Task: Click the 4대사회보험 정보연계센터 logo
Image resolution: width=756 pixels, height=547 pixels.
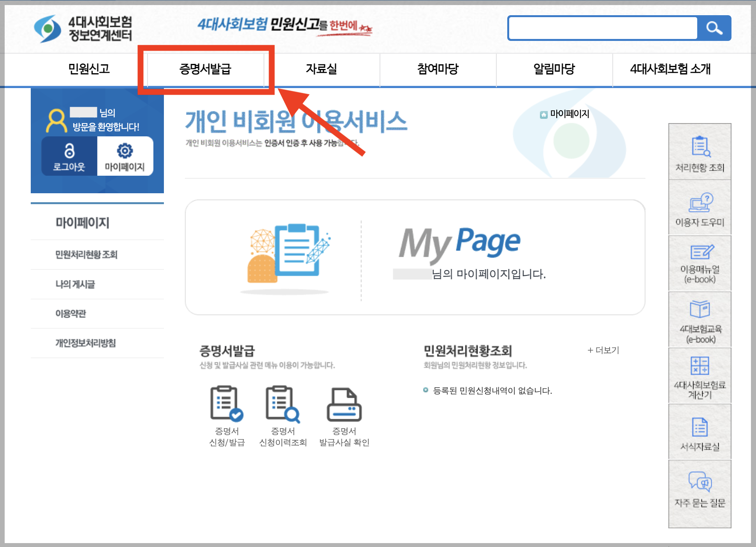Action: [x=83, y=28]
